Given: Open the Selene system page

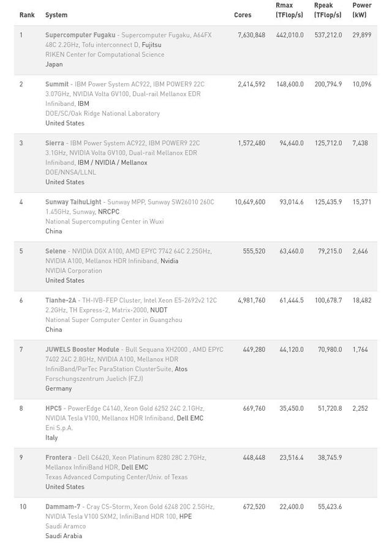Looking at the screenshot, I should 56,252.
